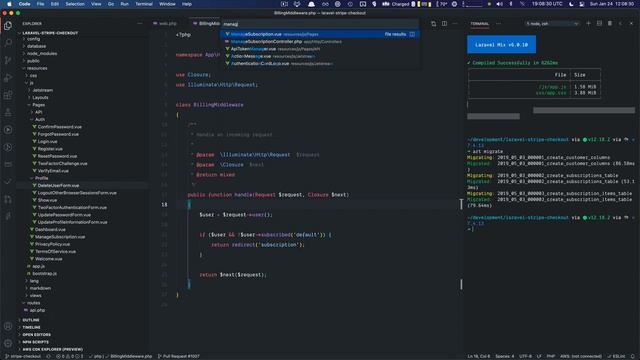The image size is (640, 360).
Task: Select ApiTokenManager.vue quick open result
Action: click(x=320, y=49)
